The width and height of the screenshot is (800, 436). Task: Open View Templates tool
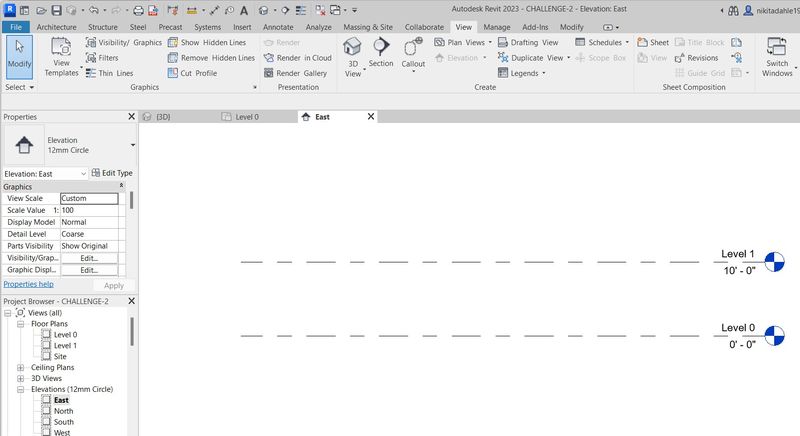click(x=61, y=57)
